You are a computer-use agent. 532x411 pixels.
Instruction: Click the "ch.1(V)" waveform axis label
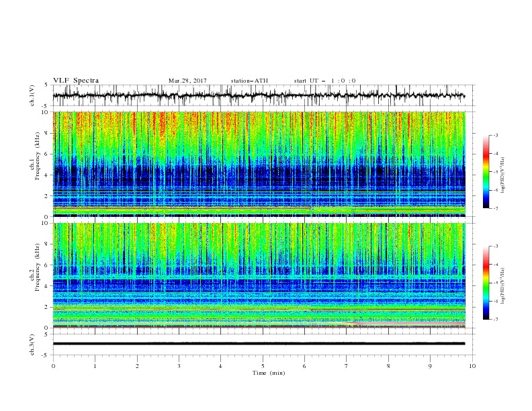click(32, 95)
